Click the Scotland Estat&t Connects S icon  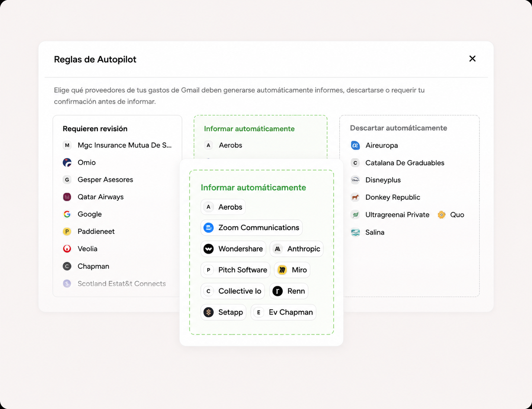(x=67, y=284)
